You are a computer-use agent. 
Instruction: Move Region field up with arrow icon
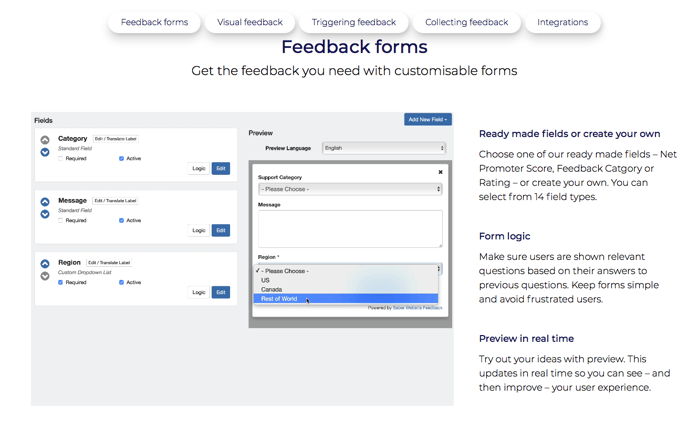tap(45, 264)
